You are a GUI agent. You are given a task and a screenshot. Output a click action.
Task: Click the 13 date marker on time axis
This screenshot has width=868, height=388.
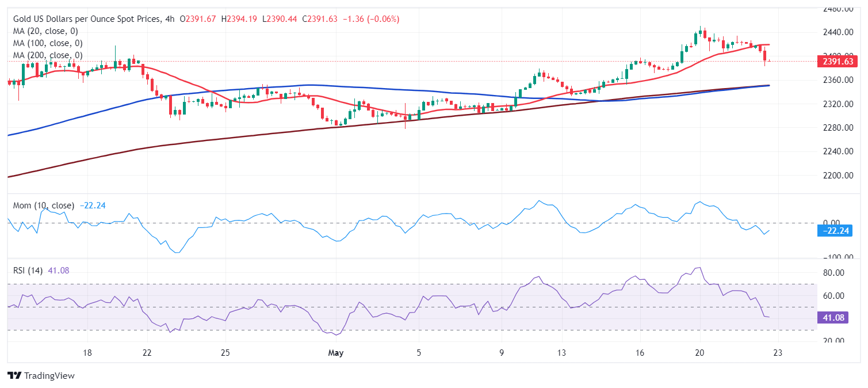tap(561, 352)
